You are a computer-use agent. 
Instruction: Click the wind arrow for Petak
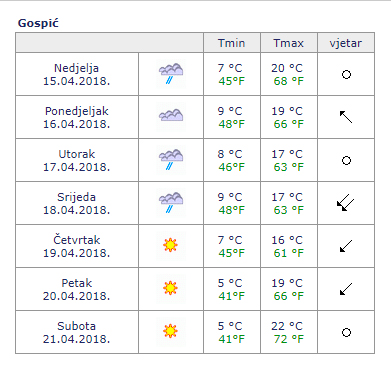(346, 289)
